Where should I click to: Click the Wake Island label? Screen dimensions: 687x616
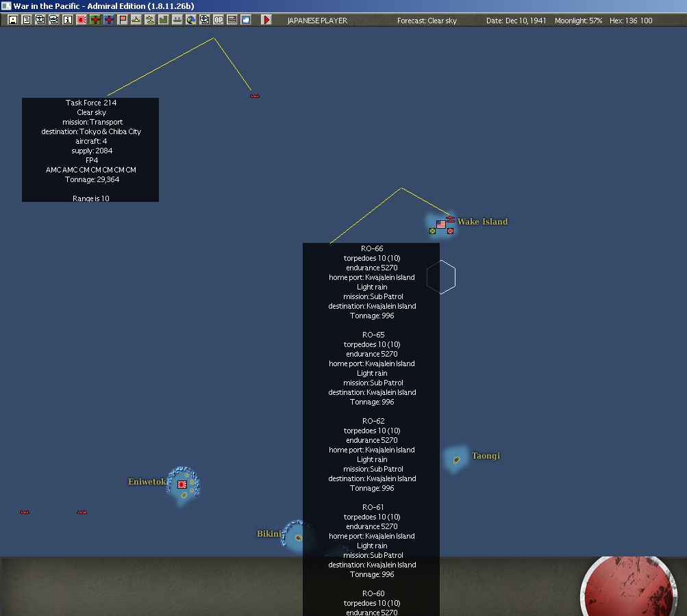click(x=482, y=222)
